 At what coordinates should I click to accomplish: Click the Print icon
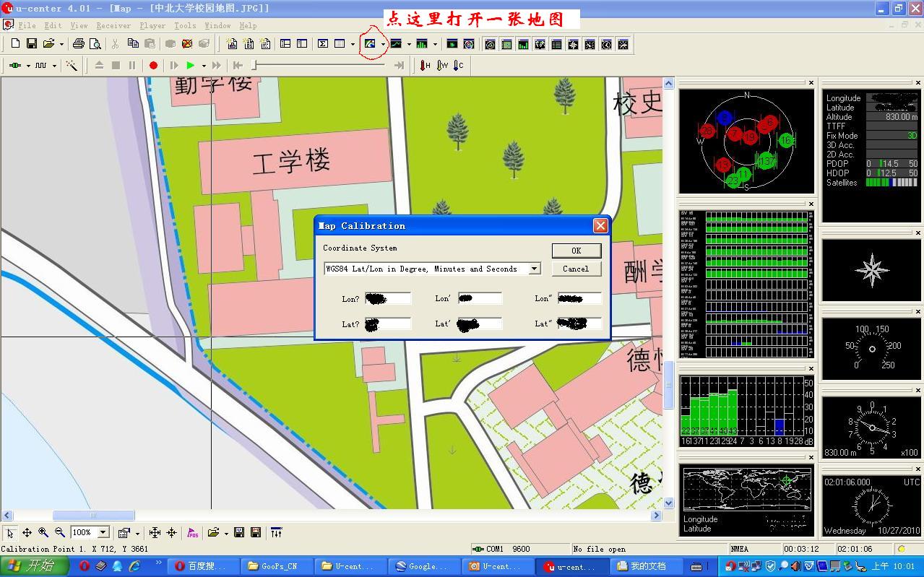79,44
